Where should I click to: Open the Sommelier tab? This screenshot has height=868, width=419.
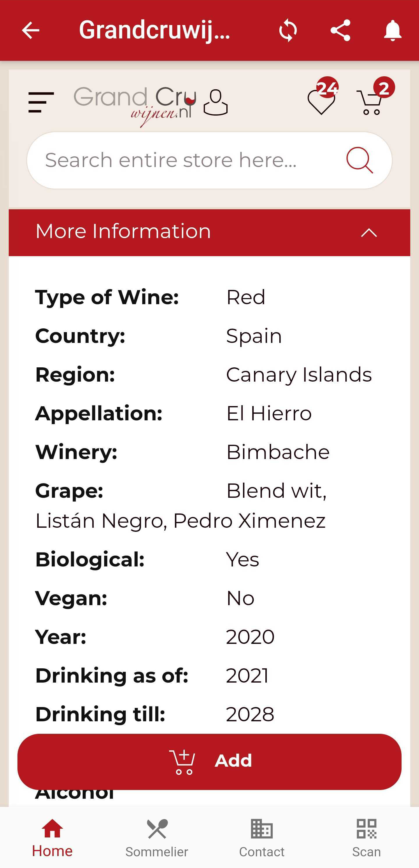click(157, 837)
